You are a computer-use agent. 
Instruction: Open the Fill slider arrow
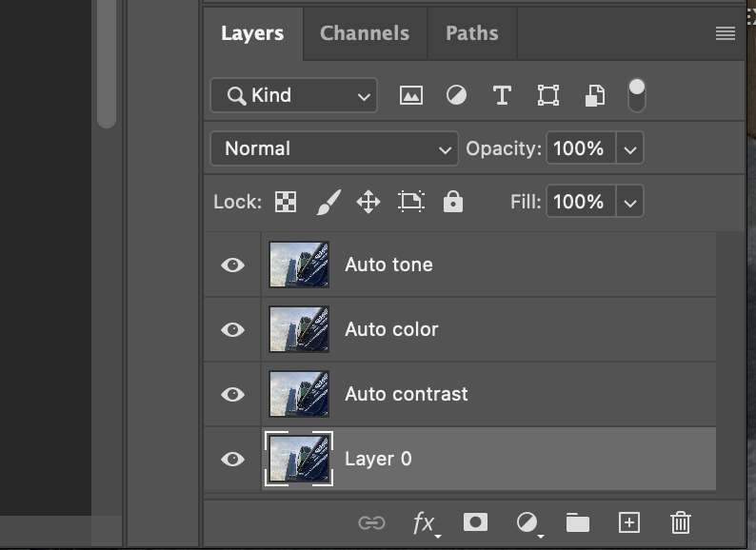coord(629,202)
